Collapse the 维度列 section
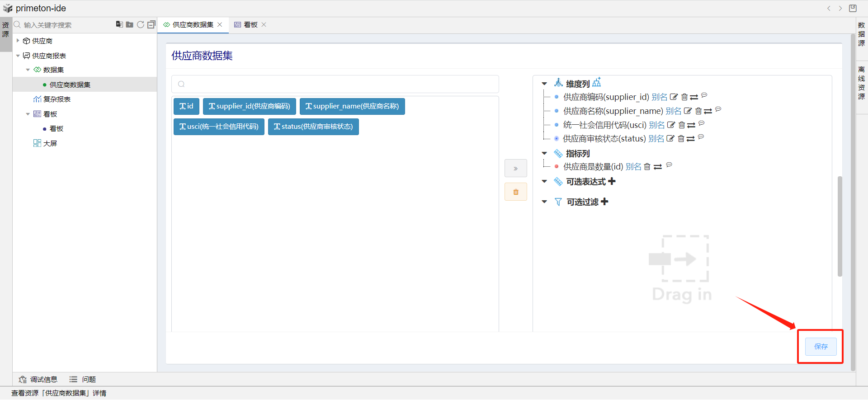868x400 pixels. click(x=544, y=84)
